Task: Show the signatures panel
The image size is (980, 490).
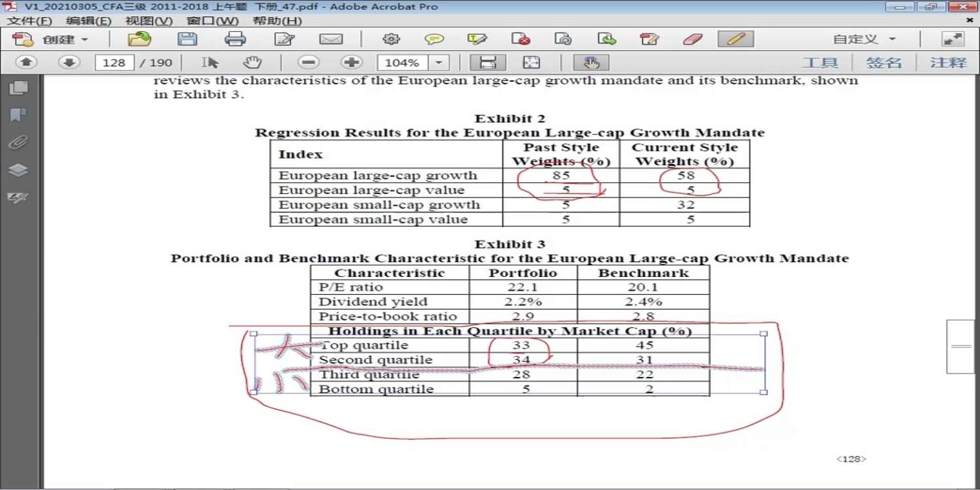Action: pos(18,198)
